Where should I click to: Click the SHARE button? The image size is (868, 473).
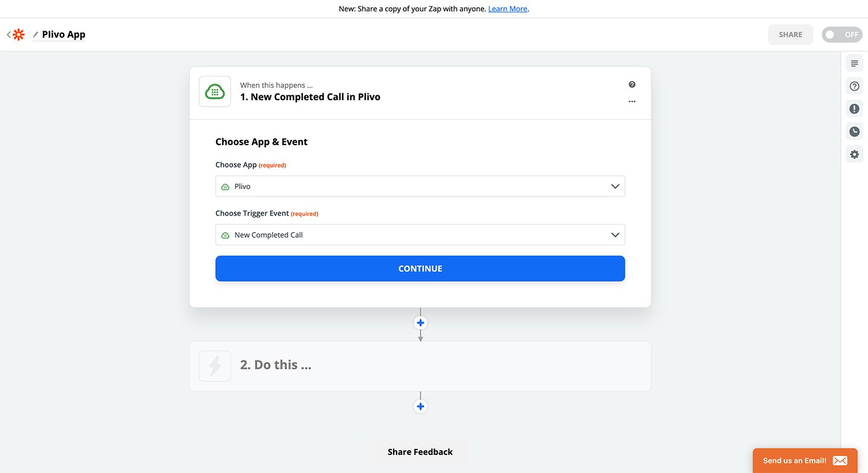click(x=790, y=35)
